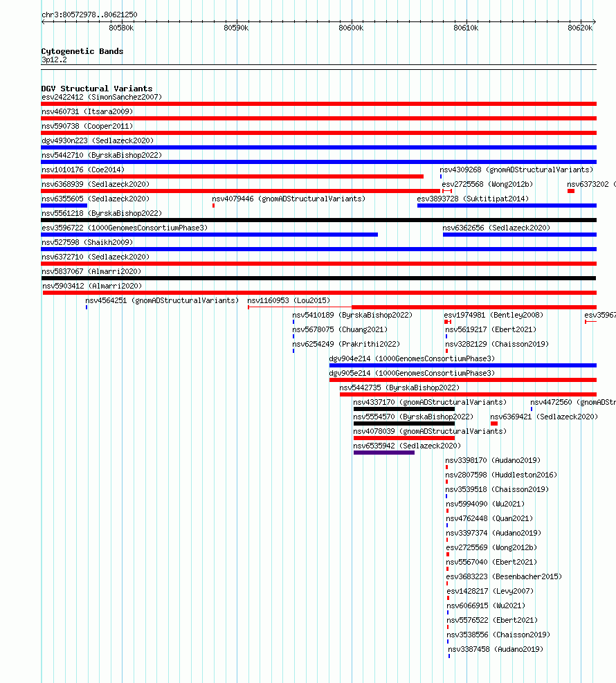The image size is (616, 683).
Task: Open nsv5554570 (ByrskaBishop2022) label
Action: point(413,417)
